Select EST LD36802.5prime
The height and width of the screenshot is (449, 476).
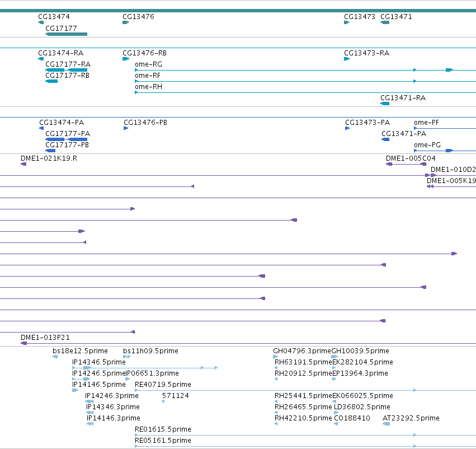pos(362,407)
